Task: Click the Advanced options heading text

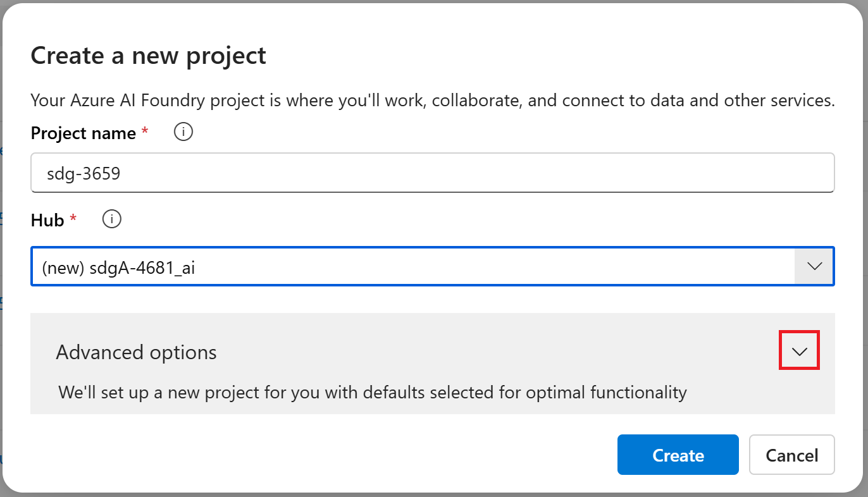Action: pos(136,352)
